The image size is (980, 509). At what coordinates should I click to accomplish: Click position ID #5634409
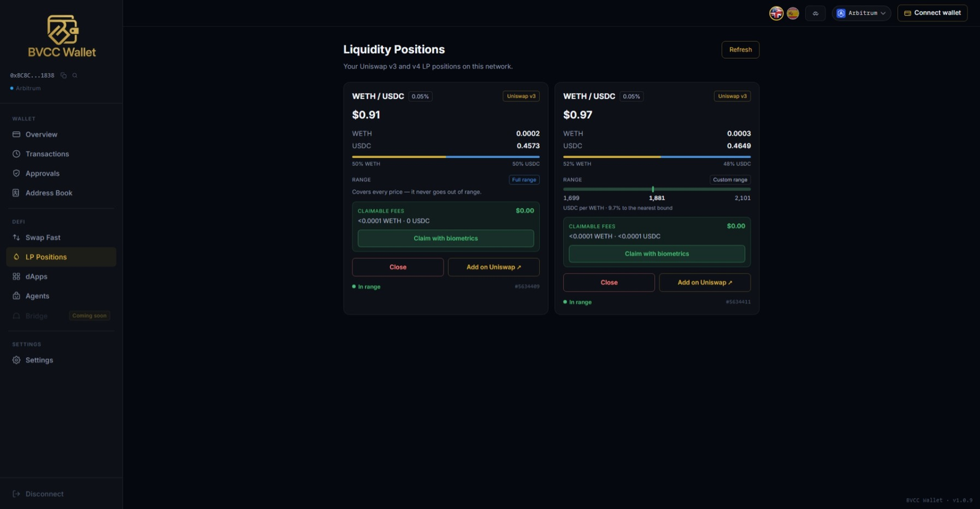click(527, 287)
